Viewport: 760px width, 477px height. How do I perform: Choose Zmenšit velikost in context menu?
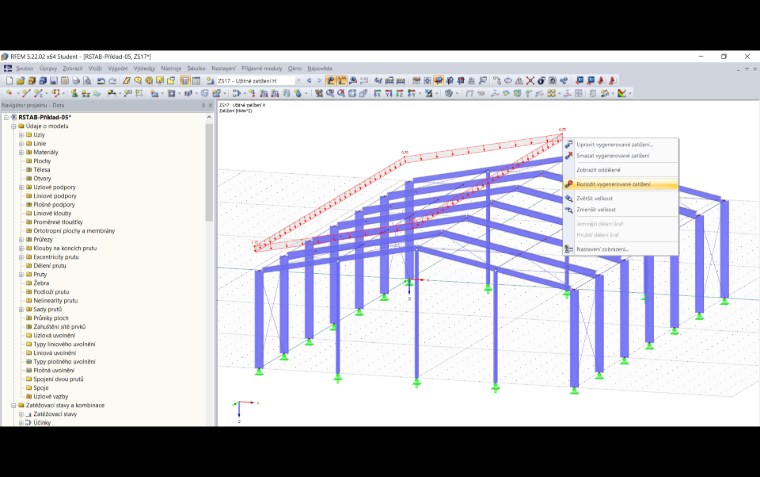point(620,209)
